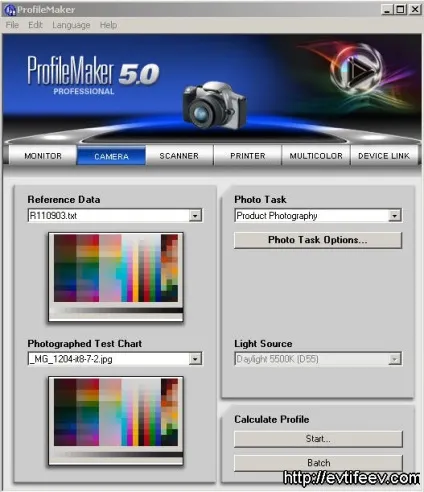Click the ProfileMaker title bar app icon
The image size is (424, 492).
[x=10, y=10]
